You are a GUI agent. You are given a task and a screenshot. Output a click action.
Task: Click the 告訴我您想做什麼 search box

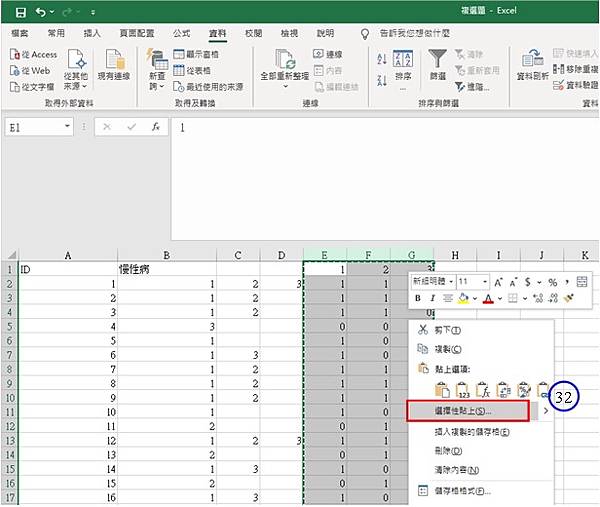click(x=415, y=33)
